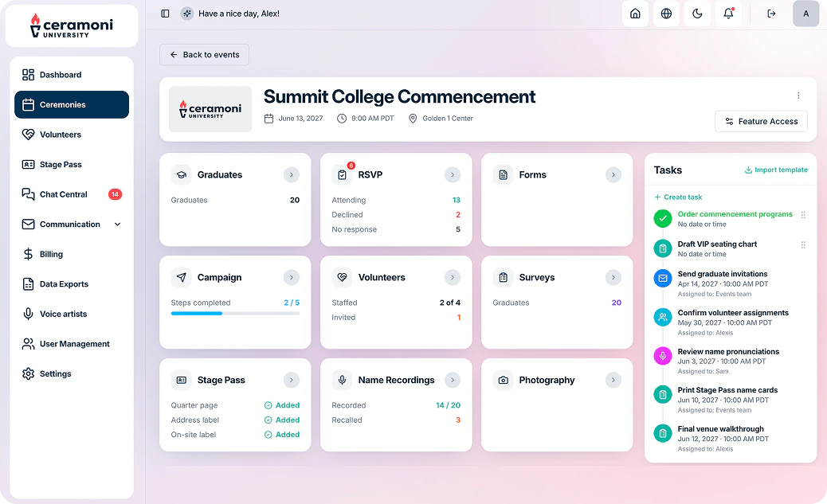Click the Data Exports file icon

pos(28,284)
